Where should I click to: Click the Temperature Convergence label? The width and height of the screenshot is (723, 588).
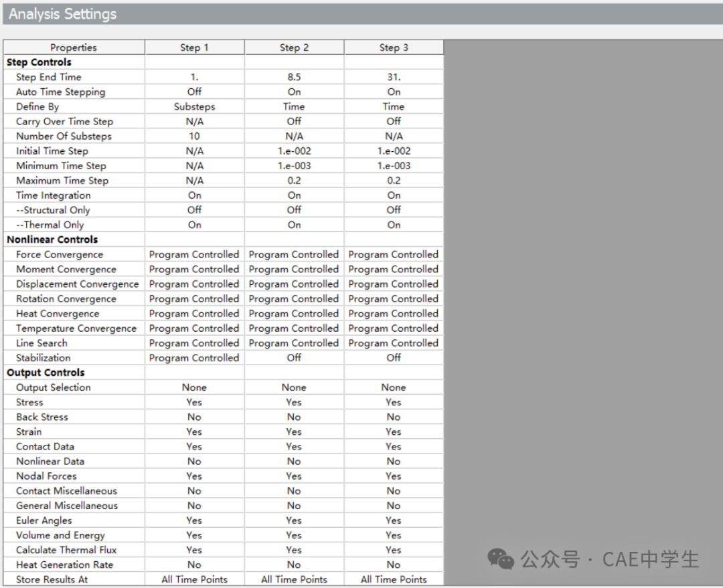(x=76, y=328)
